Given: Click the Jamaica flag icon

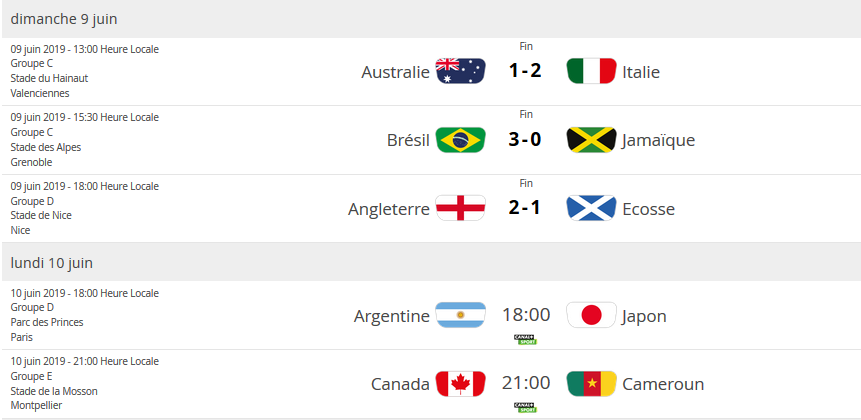Looking at the screenshot, I should [x=591, y=140].
